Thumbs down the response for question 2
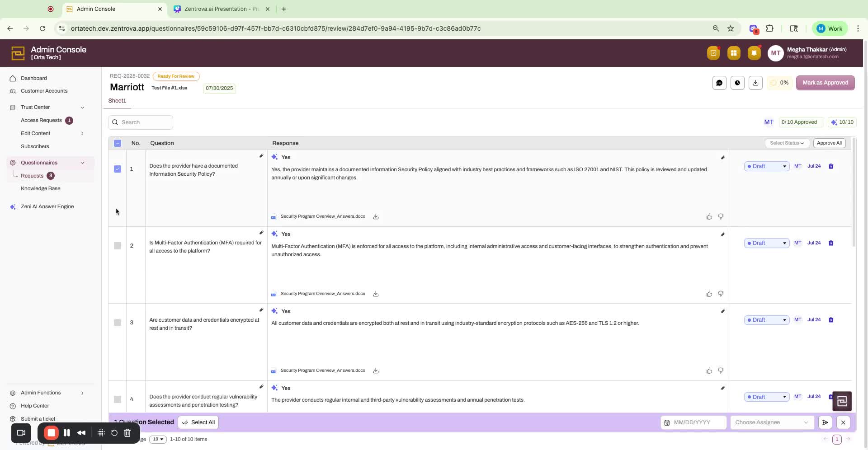This screenshot has width=868, height=450. point(721,294)
